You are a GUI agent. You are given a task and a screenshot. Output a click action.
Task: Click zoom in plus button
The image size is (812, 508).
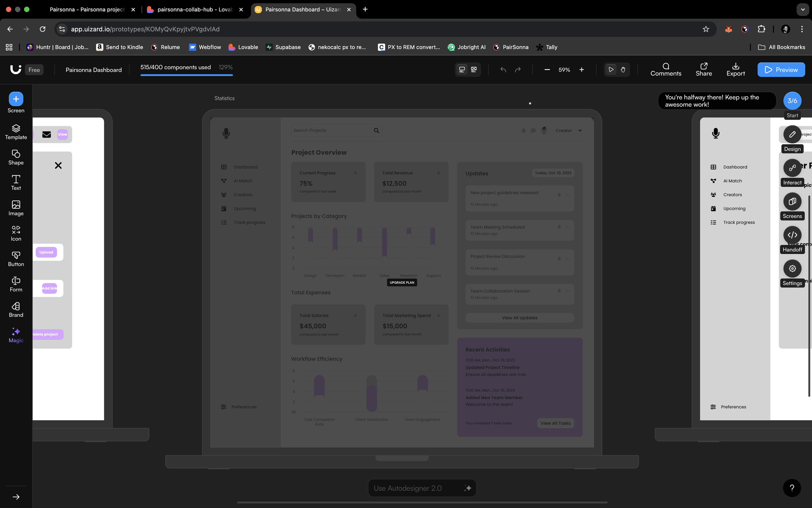582,70
